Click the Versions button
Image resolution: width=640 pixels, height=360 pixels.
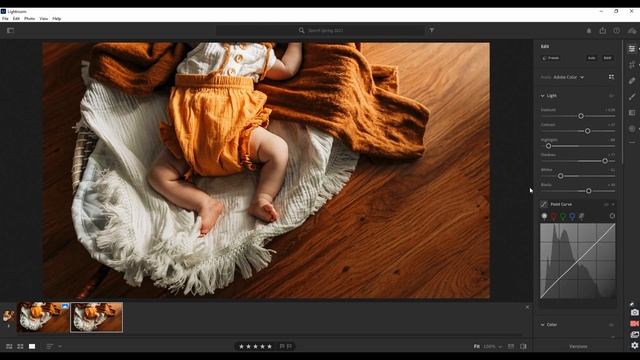click(578, 347)
